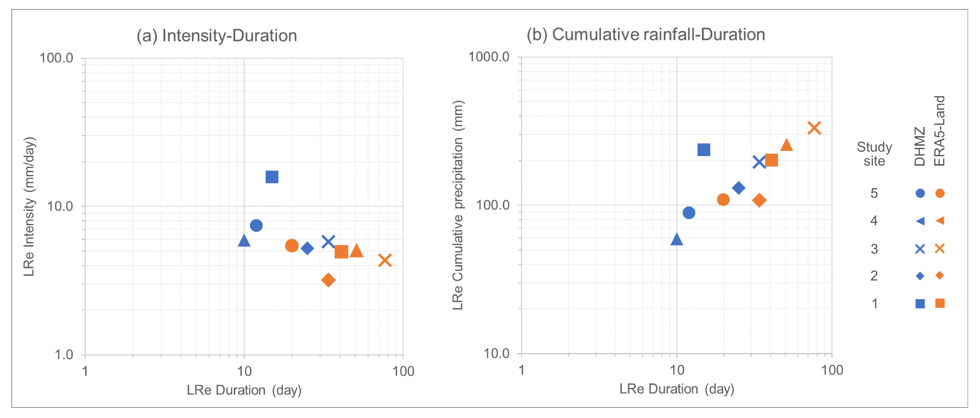Click the (a) Intensity-Duration chart title

point(217,36)
